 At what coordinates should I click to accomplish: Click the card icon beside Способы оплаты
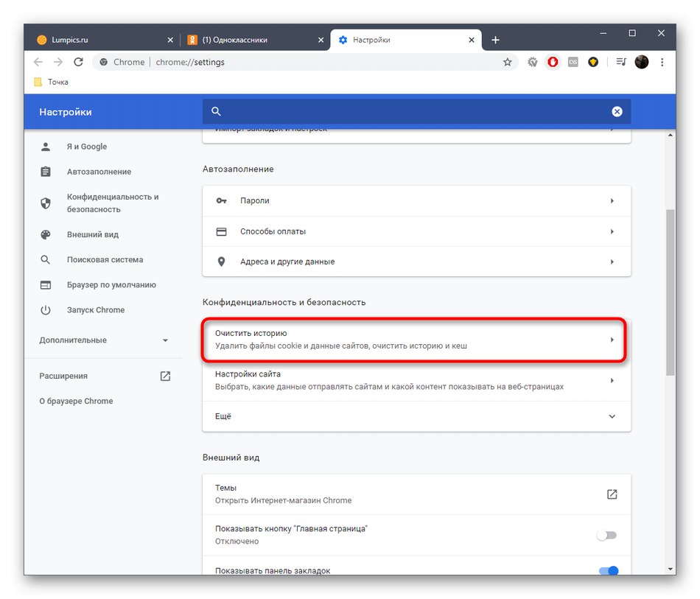point(222,231)
